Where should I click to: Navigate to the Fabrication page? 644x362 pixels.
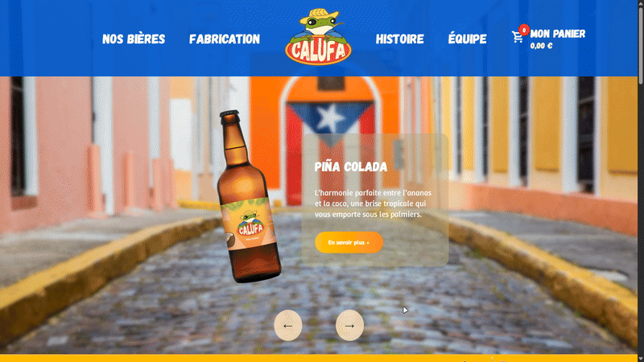click(x=225, y=39)
